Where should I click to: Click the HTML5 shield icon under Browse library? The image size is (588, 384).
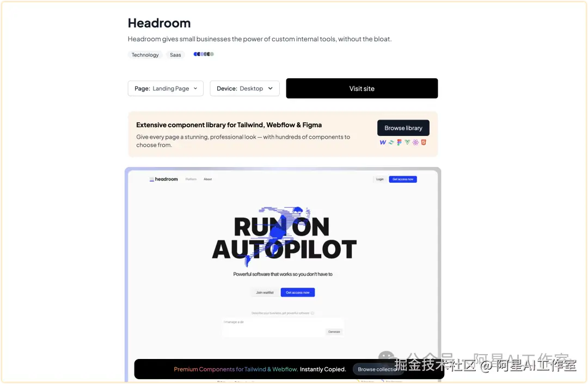[x=424, y=143]
